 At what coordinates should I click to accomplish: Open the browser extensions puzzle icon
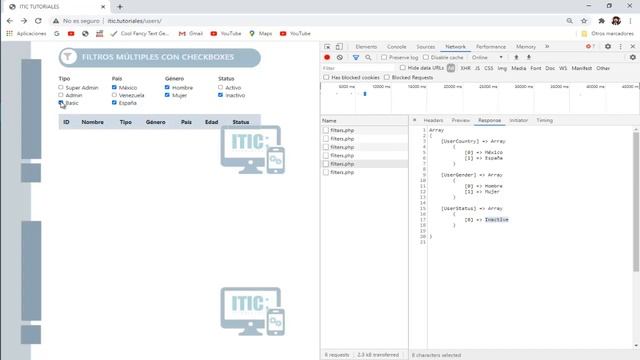click(601, 21)
